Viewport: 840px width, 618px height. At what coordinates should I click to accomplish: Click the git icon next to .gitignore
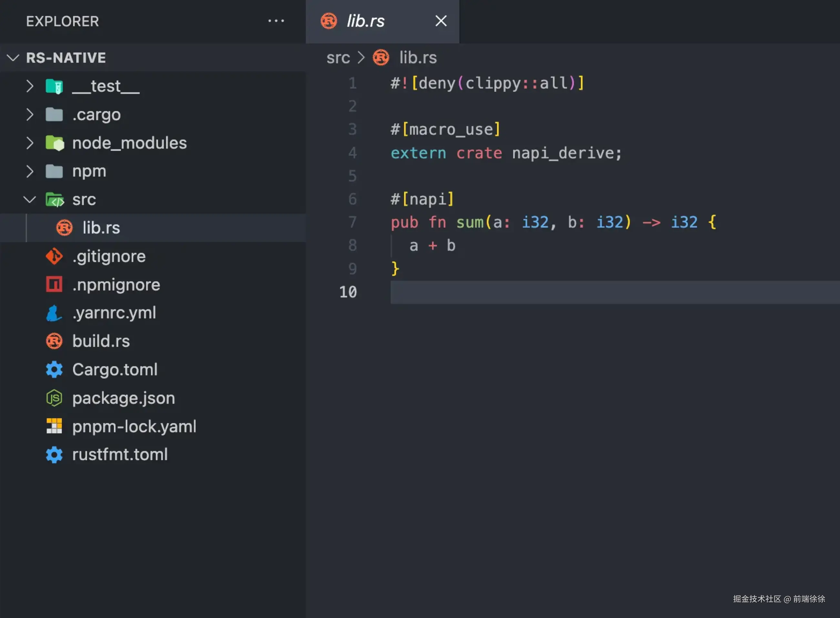point(54,256)
